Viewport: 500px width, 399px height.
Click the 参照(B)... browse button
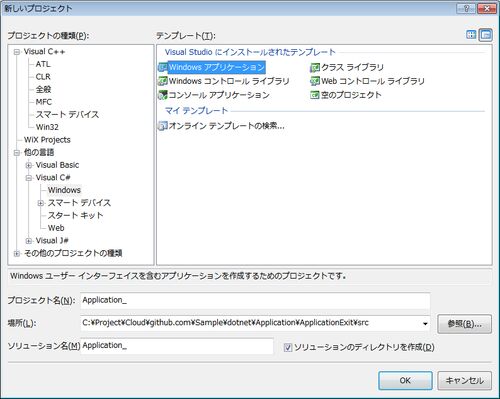tap(464, 324)
